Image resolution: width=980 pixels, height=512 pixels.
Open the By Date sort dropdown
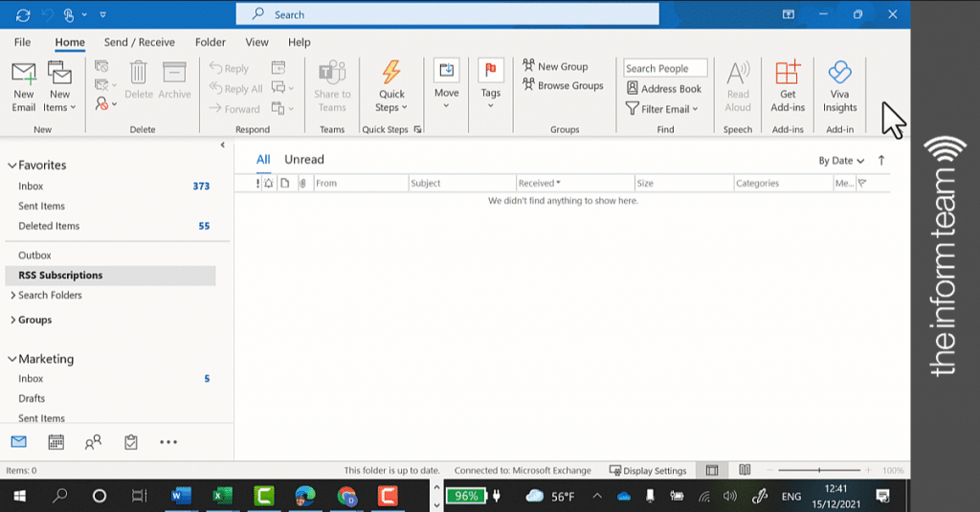tap(841, 161)
